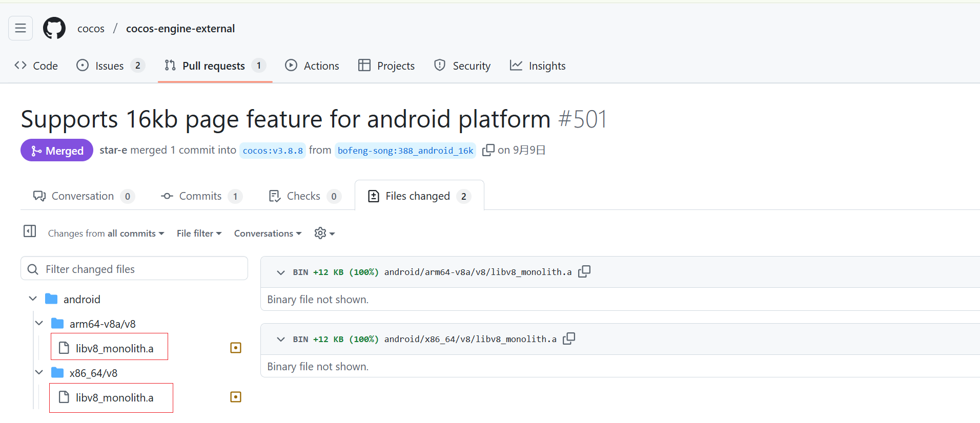Copy the x86_64 libv8_monolith.a file path
Screen dimensions: 980x423
tap(569, 339)
